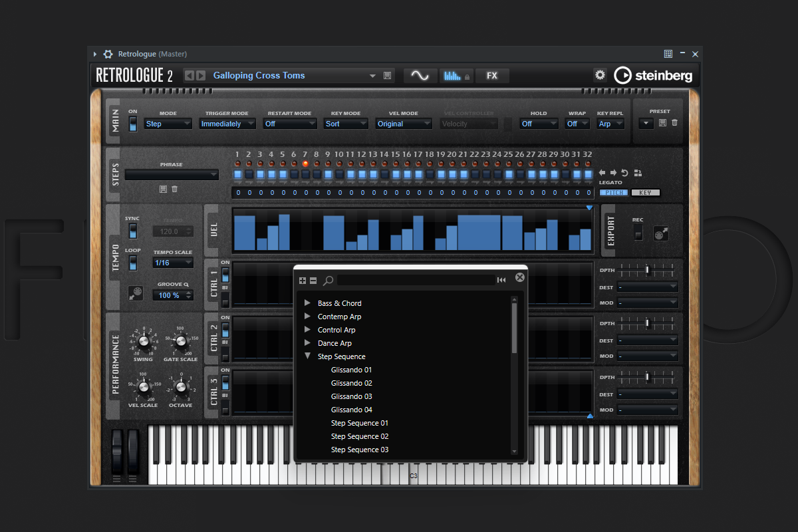Screen dimensions: 798x532
Task: Expand all folders with the plus icon
Action: pos(303,280)
